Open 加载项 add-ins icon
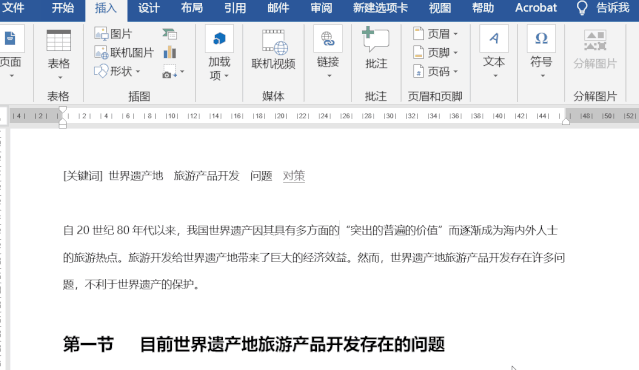Image resolution: width=639 pixels, height=370 pixels. pos(219,39)
